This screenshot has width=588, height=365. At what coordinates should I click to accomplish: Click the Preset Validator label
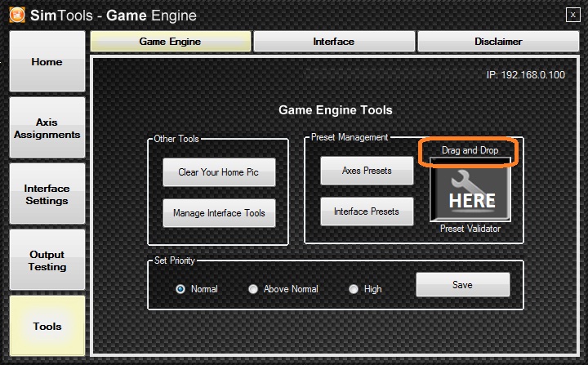click(470, 229)
